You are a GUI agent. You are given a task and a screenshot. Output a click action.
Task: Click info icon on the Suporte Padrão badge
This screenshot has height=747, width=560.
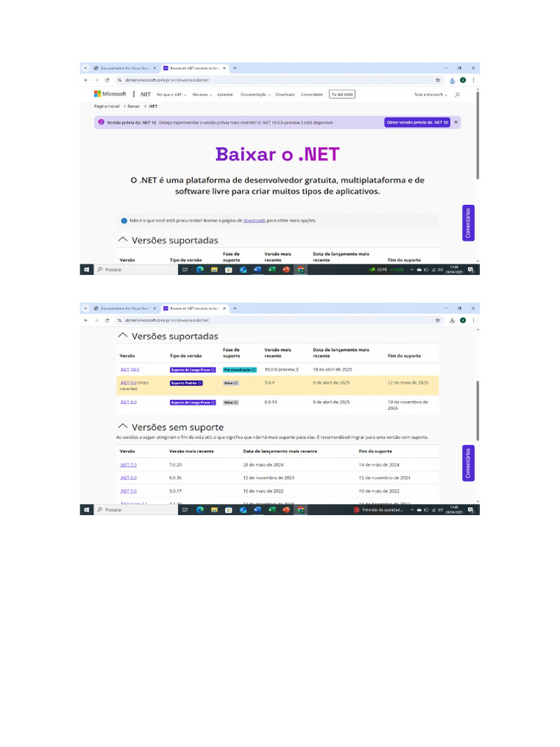point(200,383)
